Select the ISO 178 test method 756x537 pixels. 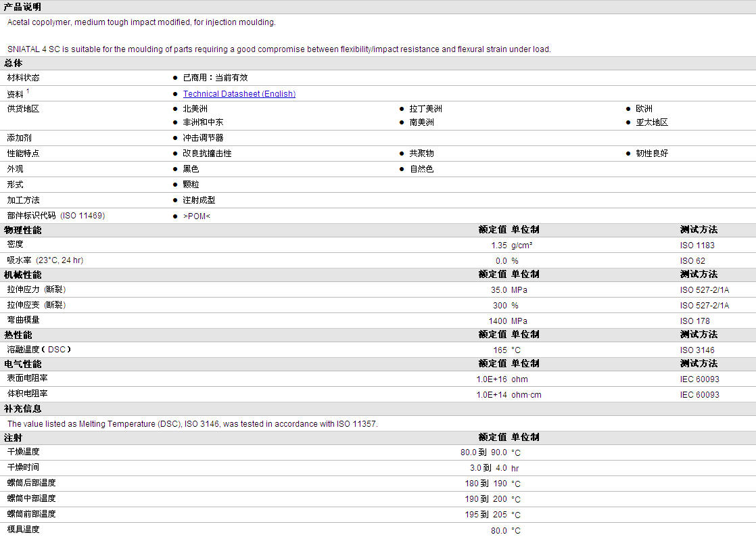tap(694, 321)
